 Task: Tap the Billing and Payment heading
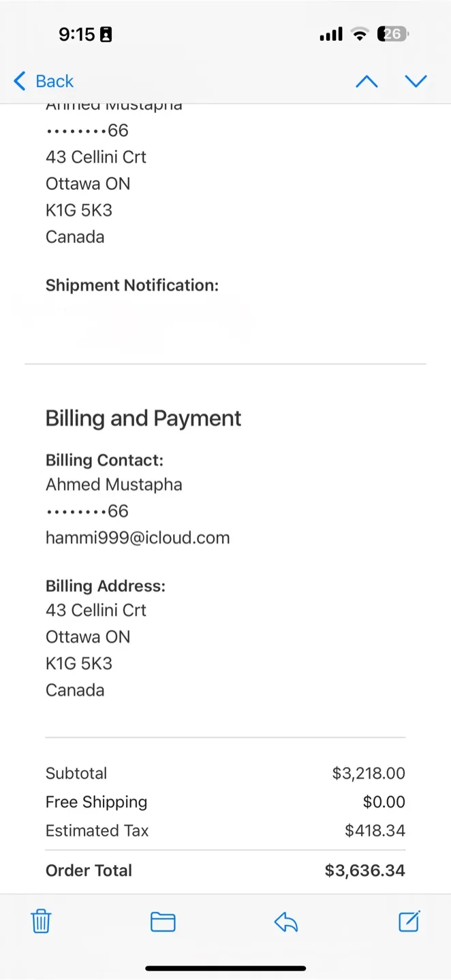(143, 418)
